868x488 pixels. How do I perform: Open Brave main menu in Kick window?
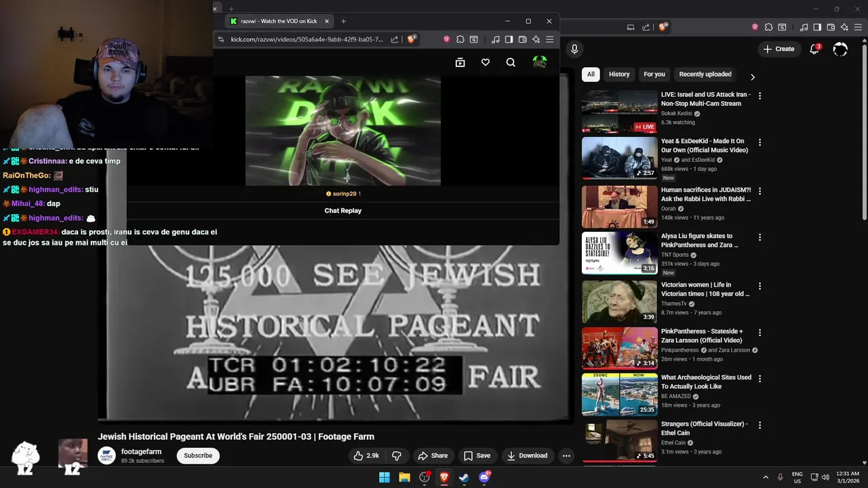[550, 39]
